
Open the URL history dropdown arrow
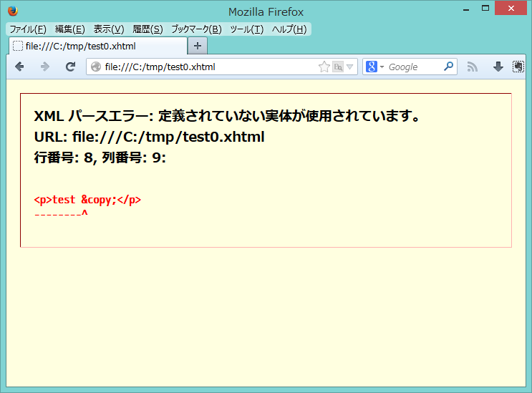[350, 67]
